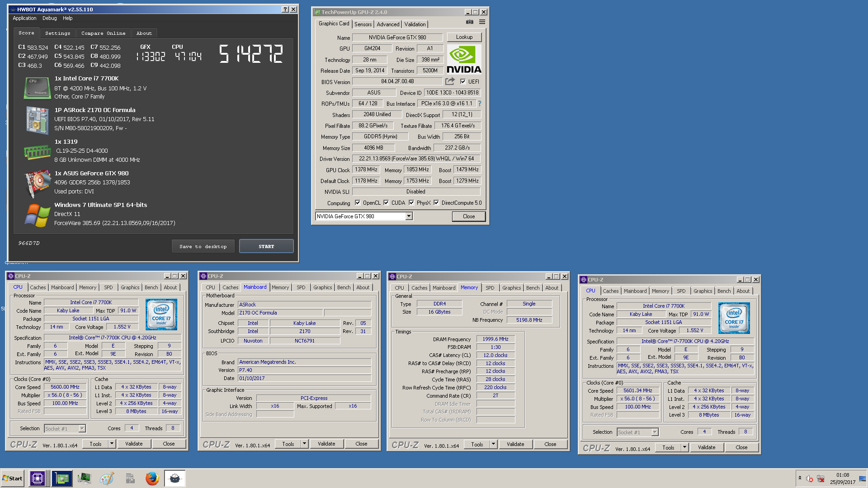Click the network tray icon

(821, 479)
